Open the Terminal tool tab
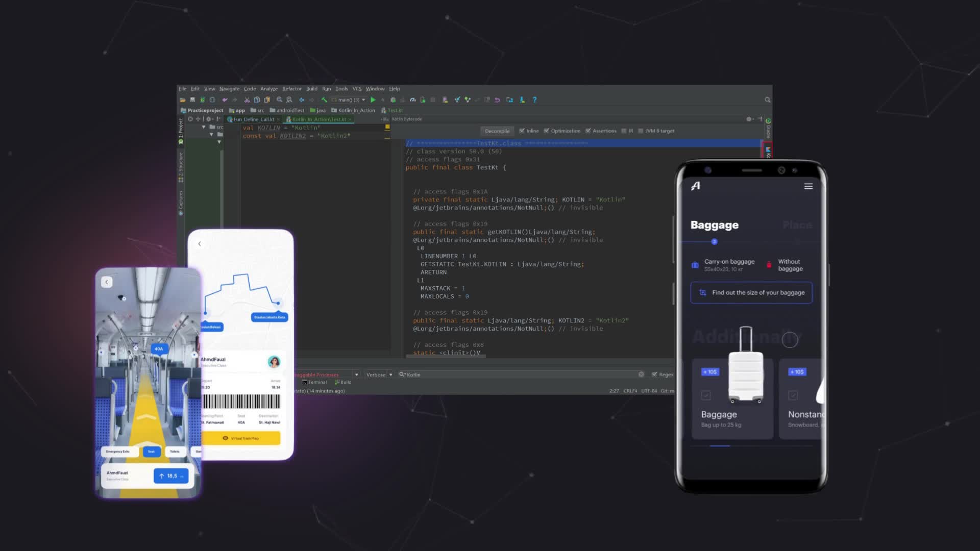 pyautogui.click(x=314, y=382)
